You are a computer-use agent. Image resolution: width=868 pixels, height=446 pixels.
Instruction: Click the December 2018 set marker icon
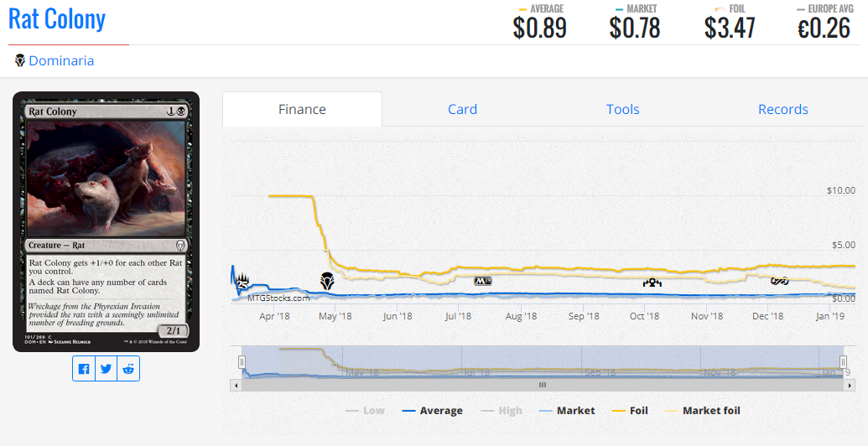click(x=779, y=281)
